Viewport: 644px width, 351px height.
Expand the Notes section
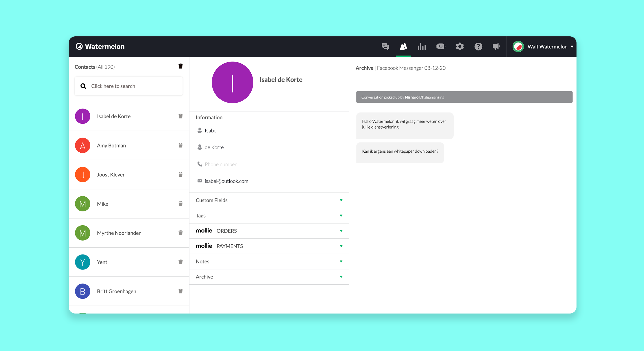[269, 261]
